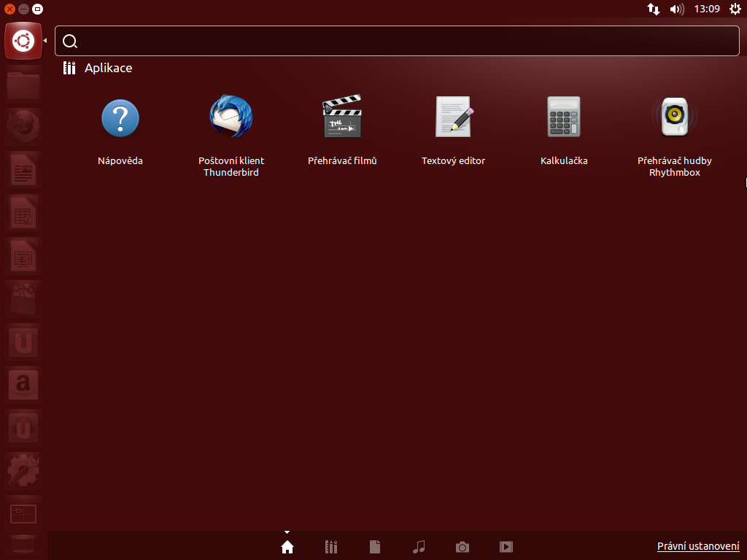Screen dimensions: 747x560
Task: Click the Ubuntu Dash home button in launcher
Action: (x=23, y=41)
